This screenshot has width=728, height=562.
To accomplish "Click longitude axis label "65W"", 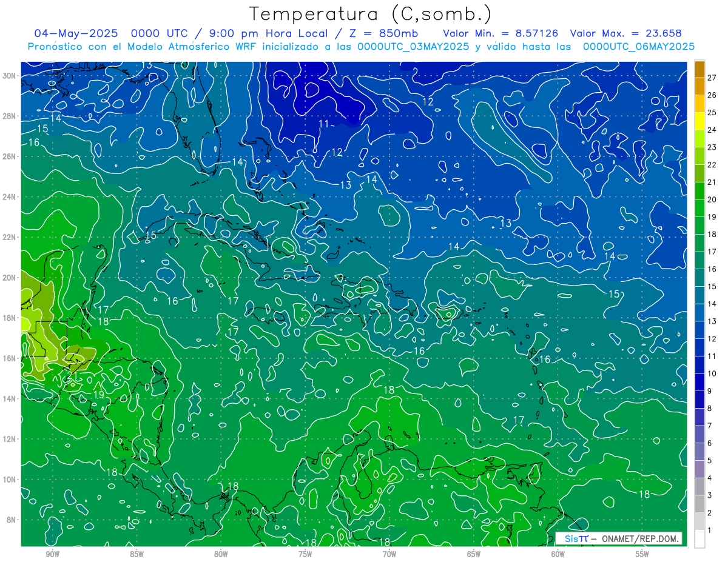I will (x=474, y=554).
